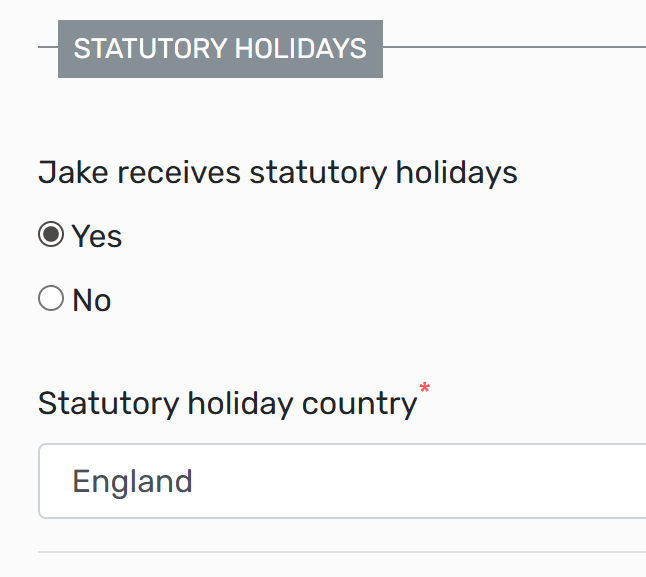Click the gray STATUTORY HOLIDAYS banner
646x577 pixels.
click(x=220, y=48)
